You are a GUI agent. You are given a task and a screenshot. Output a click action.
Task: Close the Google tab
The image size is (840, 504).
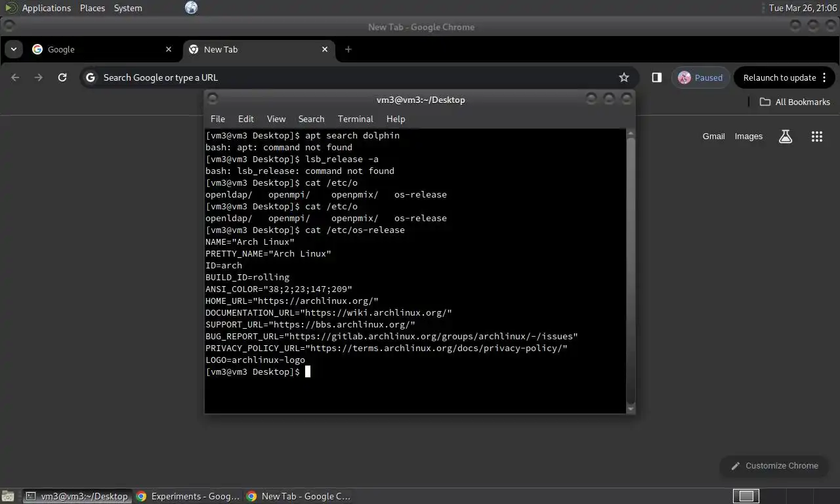pos(169,49)
